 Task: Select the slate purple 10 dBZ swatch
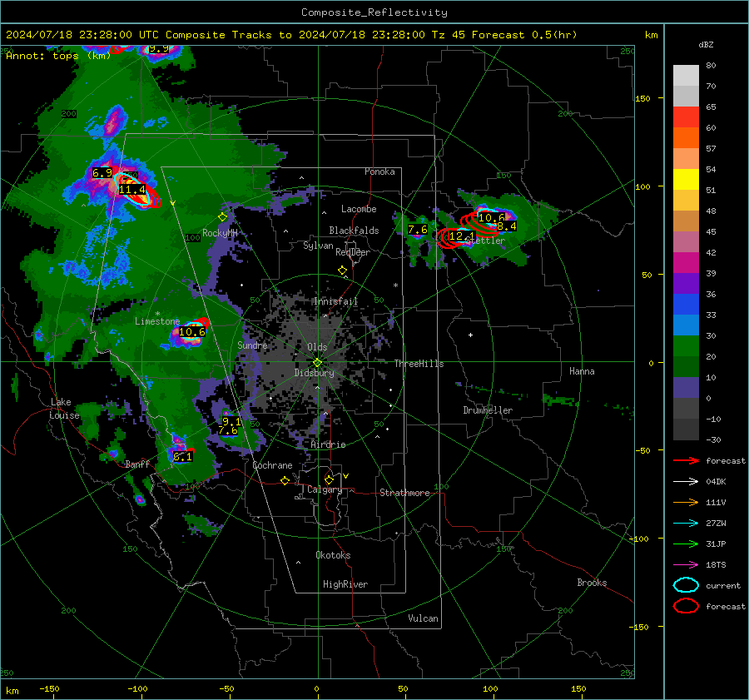(x=686, y=387)
